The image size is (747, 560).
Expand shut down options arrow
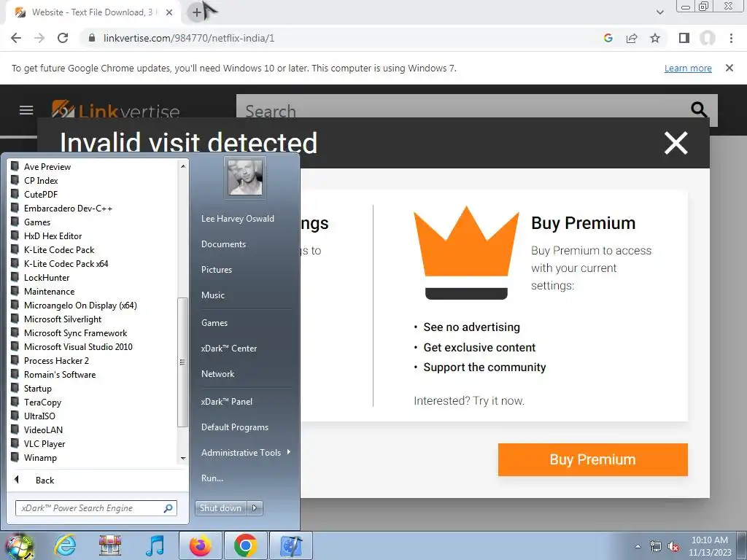(255, 508)
